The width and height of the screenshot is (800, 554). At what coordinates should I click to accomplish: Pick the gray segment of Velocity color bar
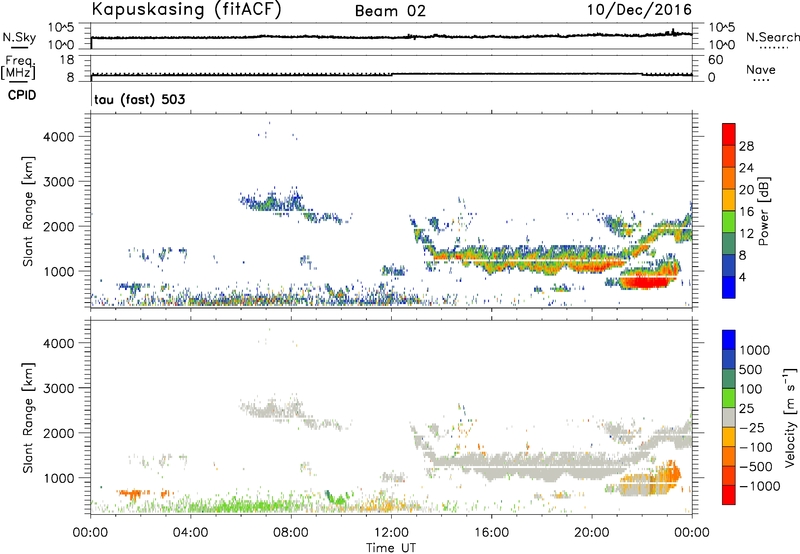729,418
